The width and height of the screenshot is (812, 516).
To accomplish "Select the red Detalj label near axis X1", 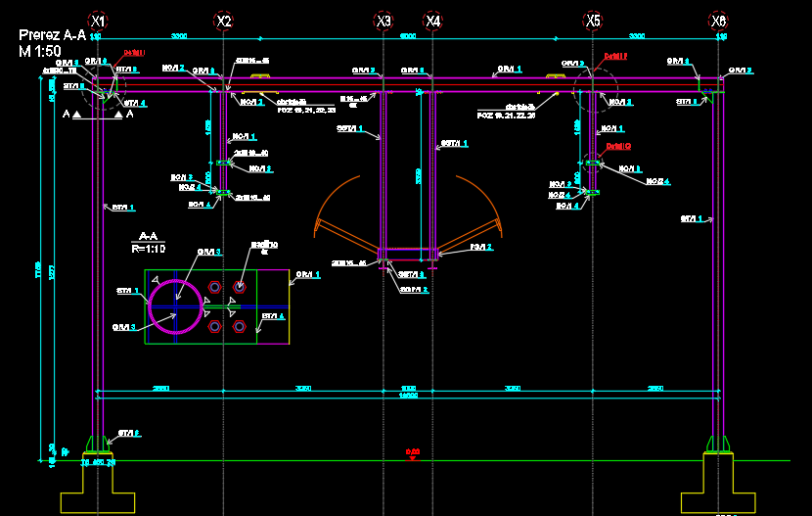I will coord(134,53).
